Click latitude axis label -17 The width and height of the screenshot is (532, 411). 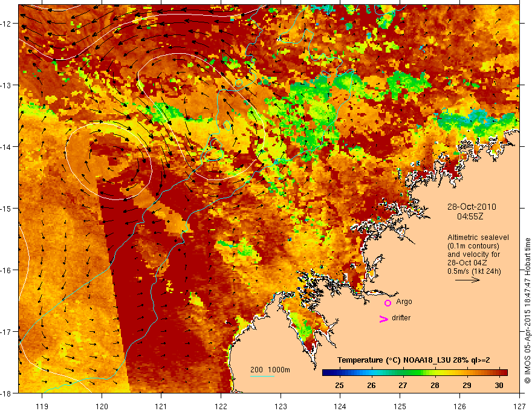point(7,331)
